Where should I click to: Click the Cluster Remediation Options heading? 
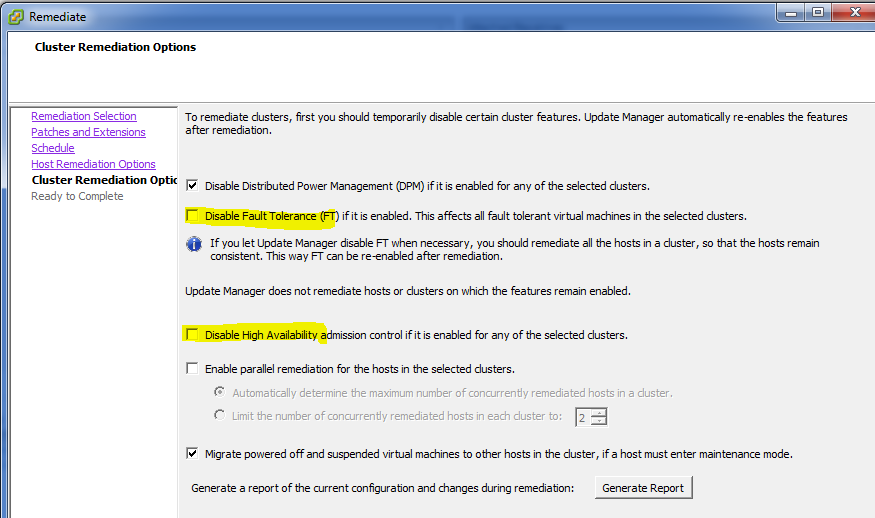(x=116, y=47)
